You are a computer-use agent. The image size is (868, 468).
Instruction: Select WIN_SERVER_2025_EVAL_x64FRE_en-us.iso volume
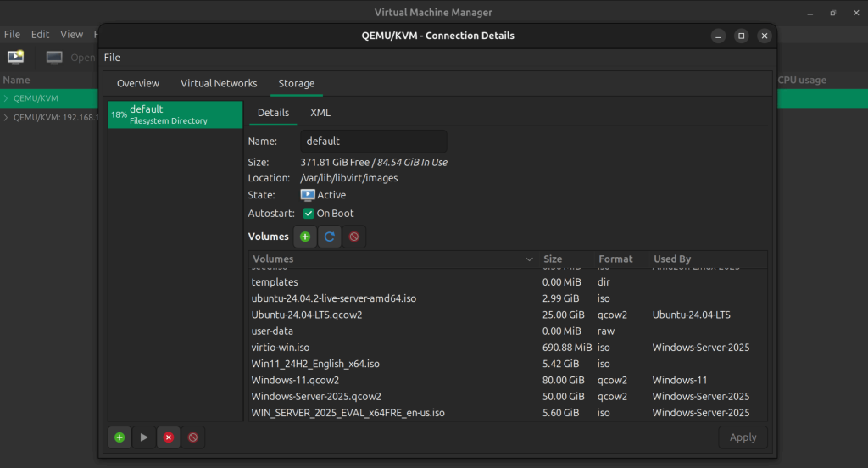pos(509,413)
